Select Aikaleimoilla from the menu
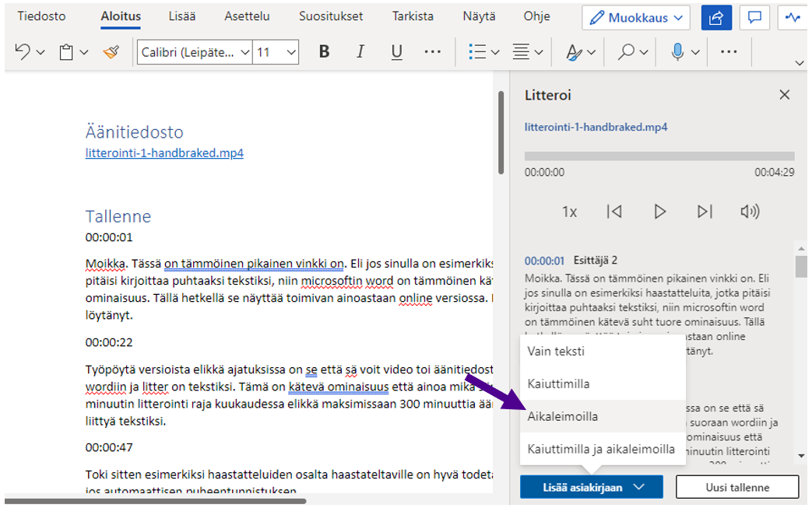This screenshot has width=812, height=508. click(563, 416)
